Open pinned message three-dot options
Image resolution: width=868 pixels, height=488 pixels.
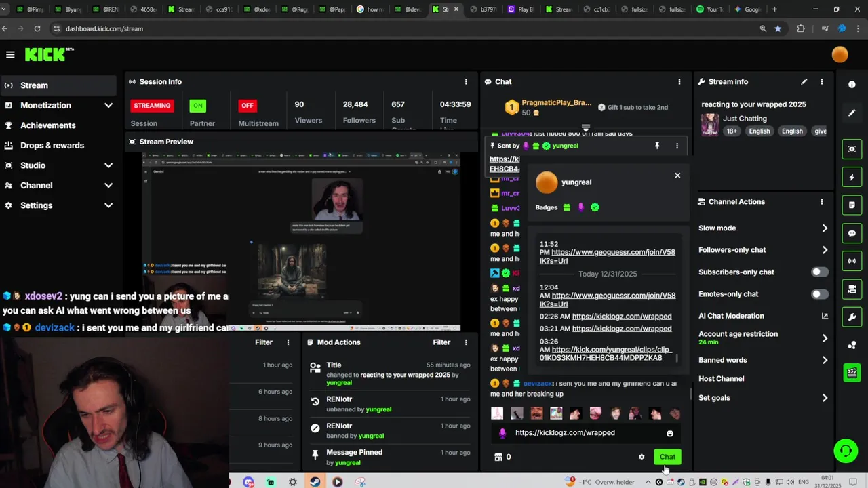(676, 146)
